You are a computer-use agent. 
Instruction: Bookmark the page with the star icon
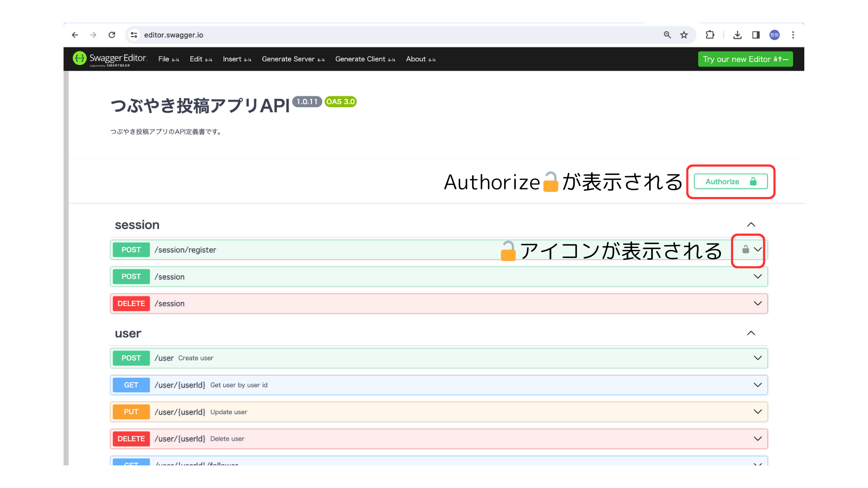pos(684,35)
